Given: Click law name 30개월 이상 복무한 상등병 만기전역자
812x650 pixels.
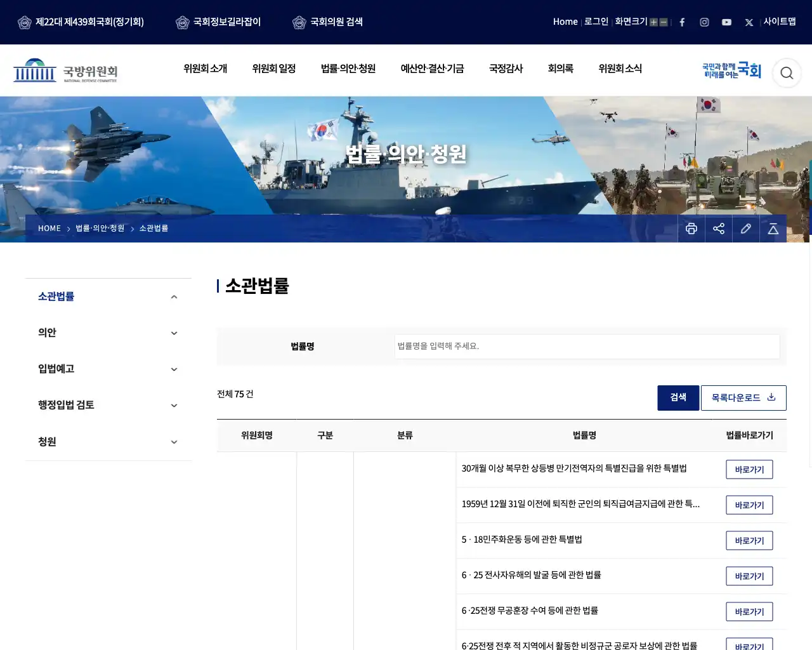Looking at the screenshot, I should (574, 468).
